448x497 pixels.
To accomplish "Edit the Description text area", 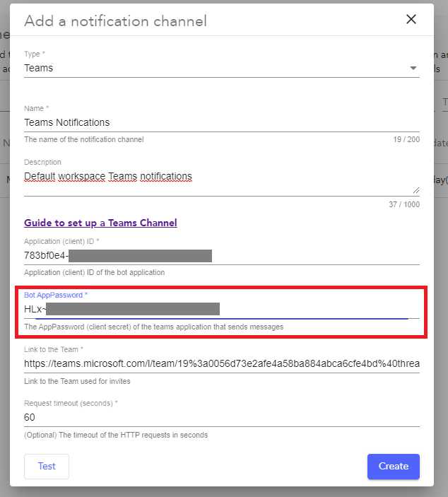I will [x=222, y=182].
